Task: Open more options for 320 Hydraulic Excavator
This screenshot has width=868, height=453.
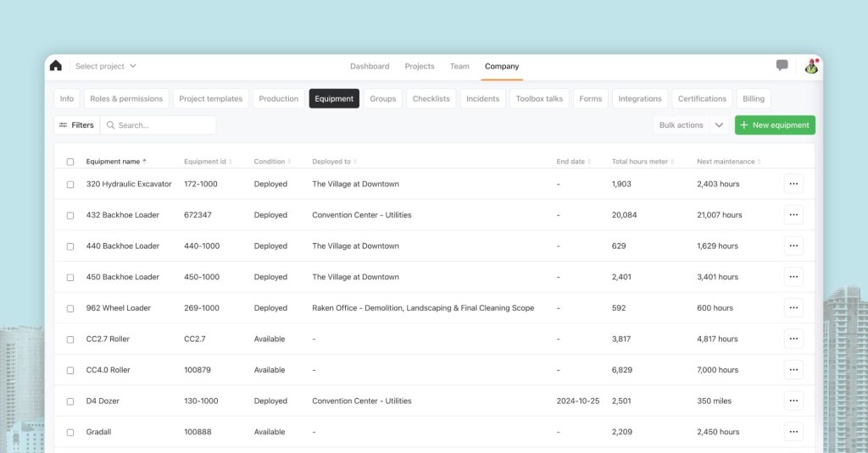Action: (793, 184)
